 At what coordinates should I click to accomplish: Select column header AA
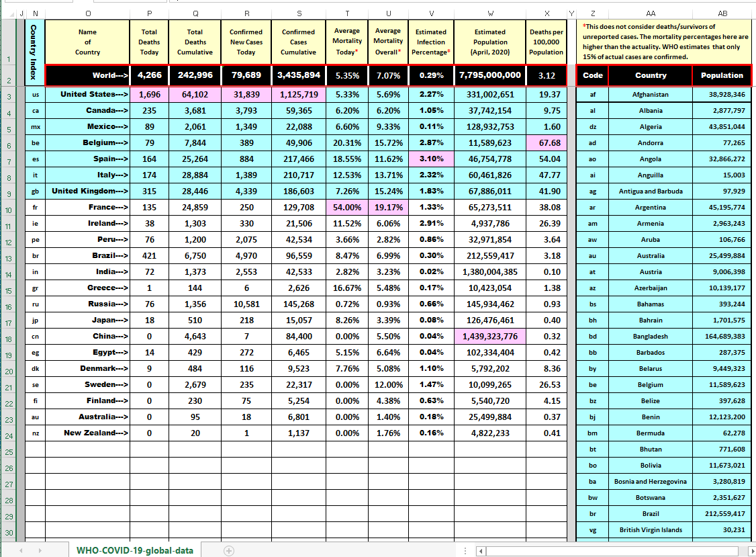point(651,13)
